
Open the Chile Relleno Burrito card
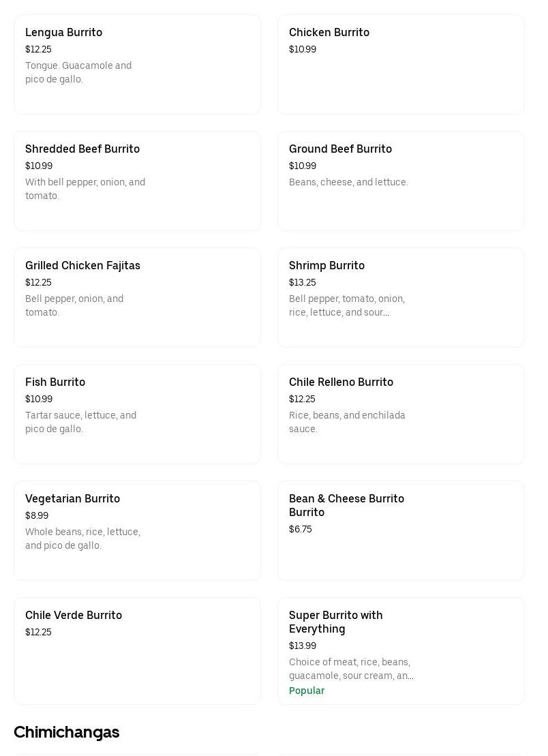pos(401,414)
